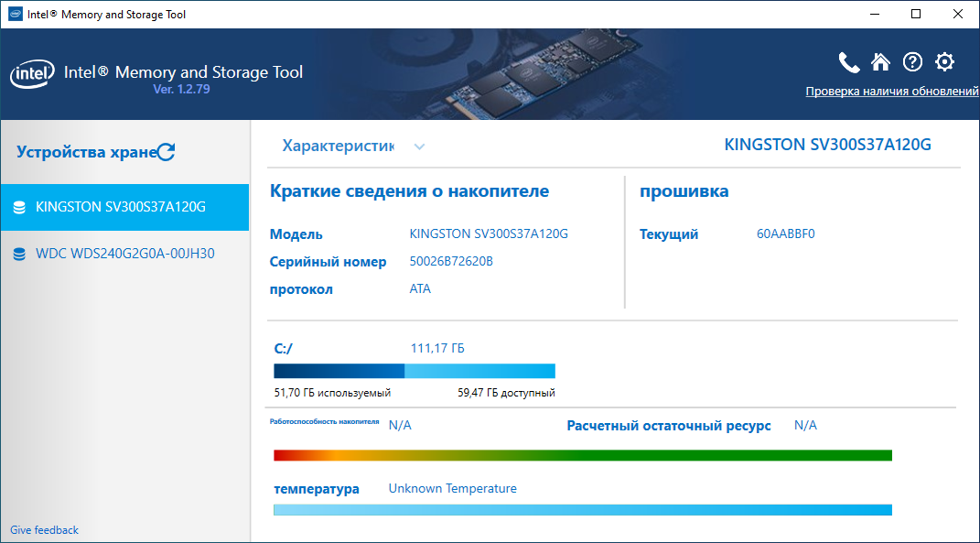Click the C:/ disk usage bar
The width and height of the screenshot is (980, 543).
[415, 371]
